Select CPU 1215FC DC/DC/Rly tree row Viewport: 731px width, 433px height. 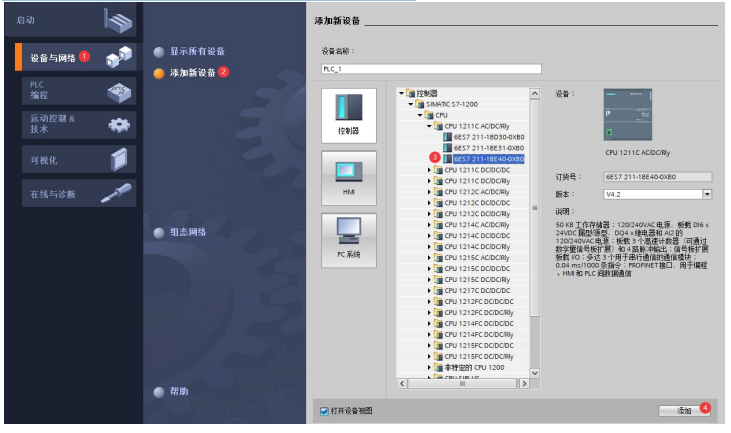479,356
